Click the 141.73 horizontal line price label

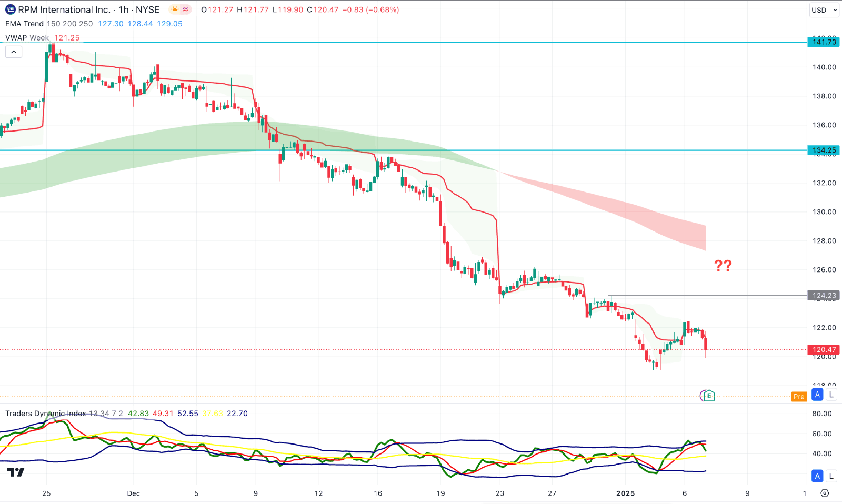click(824, 42)
